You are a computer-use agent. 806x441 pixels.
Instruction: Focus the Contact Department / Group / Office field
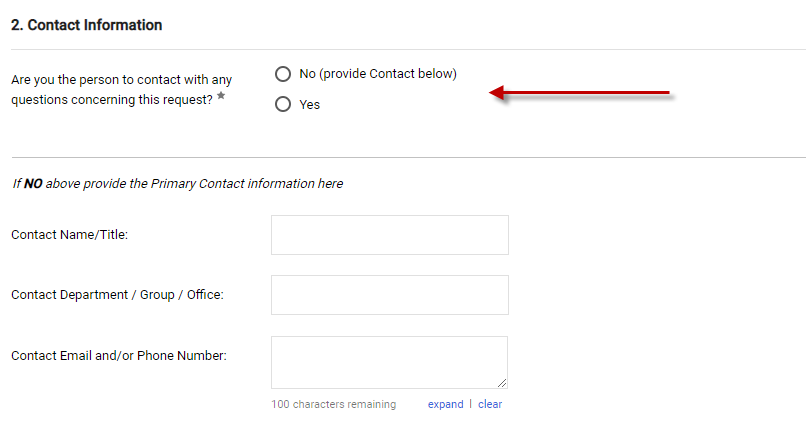389,295
